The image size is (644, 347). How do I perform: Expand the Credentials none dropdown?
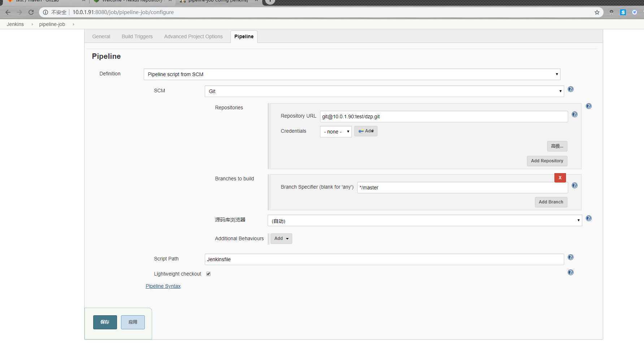coord(336,132)
